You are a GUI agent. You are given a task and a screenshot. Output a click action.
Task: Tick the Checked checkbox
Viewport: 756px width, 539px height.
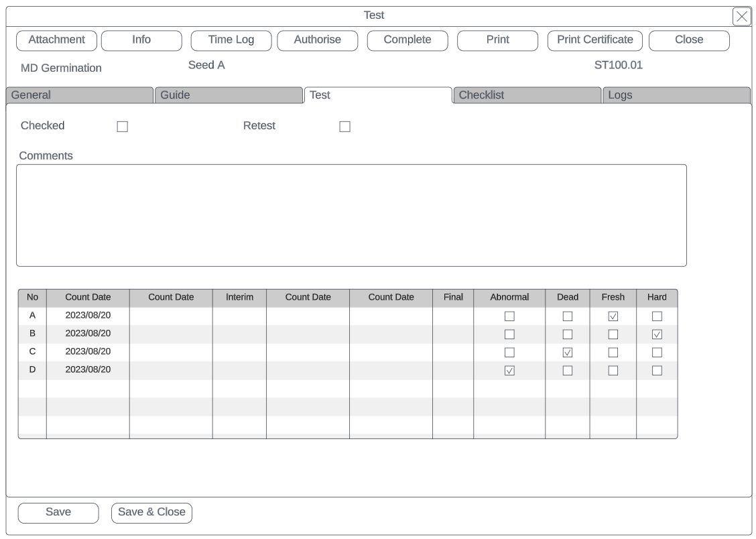pos(122,127)
